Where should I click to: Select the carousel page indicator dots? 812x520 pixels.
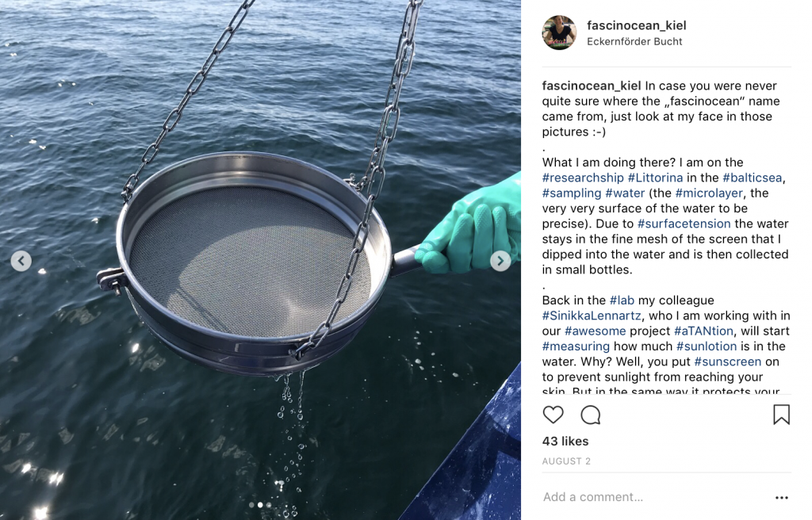point(260,505)
